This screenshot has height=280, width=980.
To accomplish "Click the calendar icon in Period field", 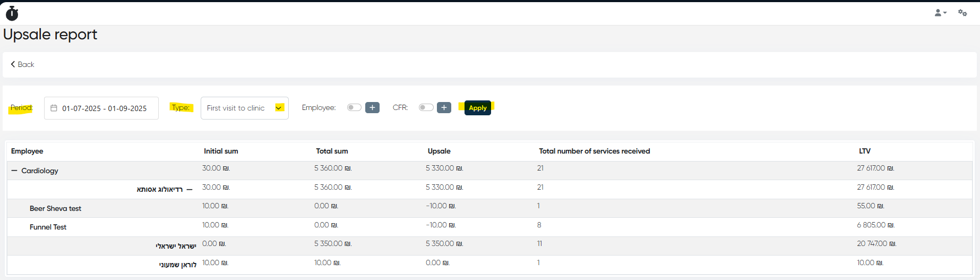I will click(54, 108).
